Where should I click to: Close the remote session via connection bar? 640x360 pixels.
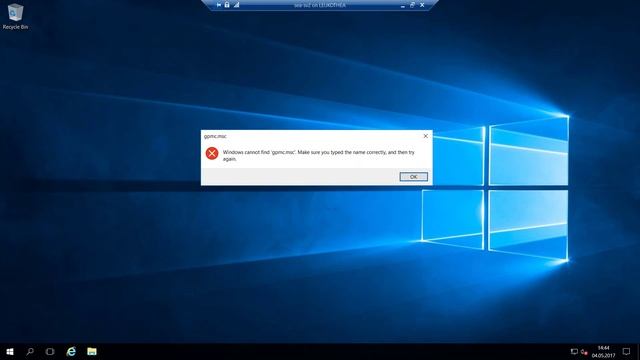[x=422, y=5]
